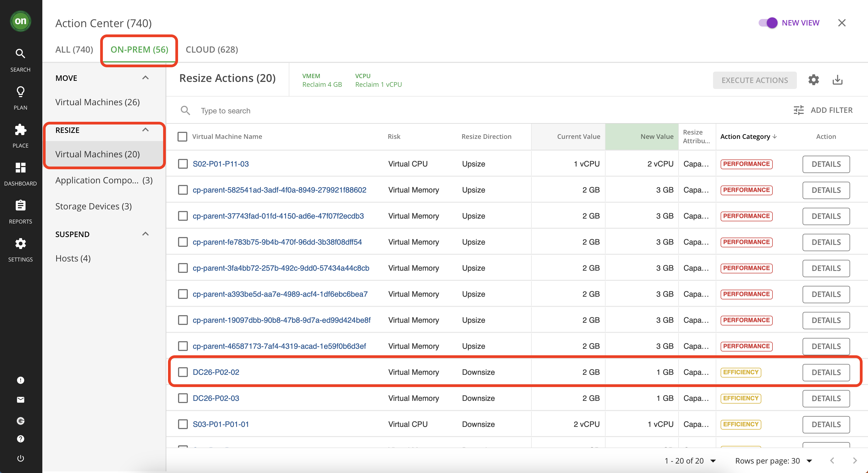Check the DC26-P02-03 row checkbox
The height and width of the screenshot is (473, 868).
pos(183,398)
